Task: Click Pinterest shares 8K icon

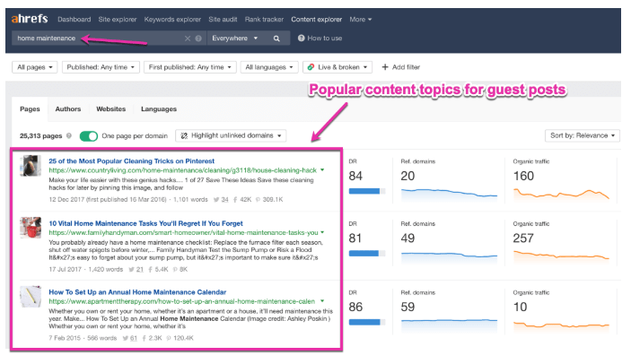Action: [175, 270]
